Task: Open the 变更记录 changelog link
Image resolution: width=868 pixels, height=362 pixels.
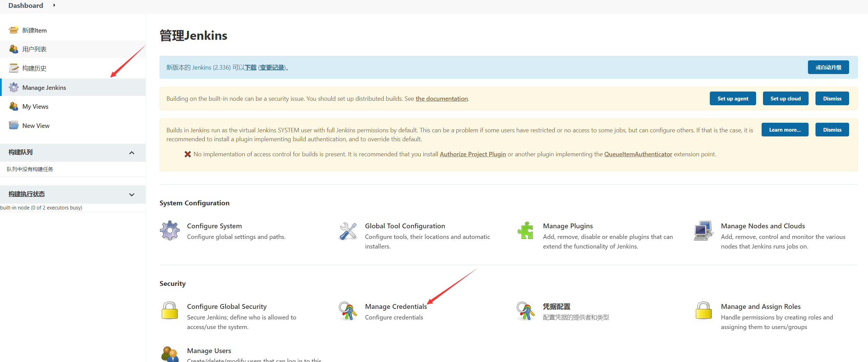Action: (x=272, y=68)
